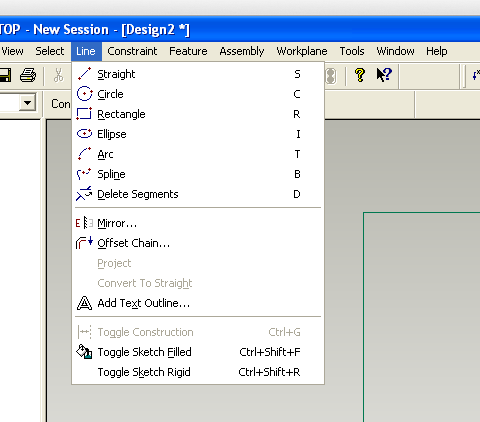Click the Save floppy disk icon
Image resolution: width=480 pixels, height=422 pixels.
click(5, 75)
